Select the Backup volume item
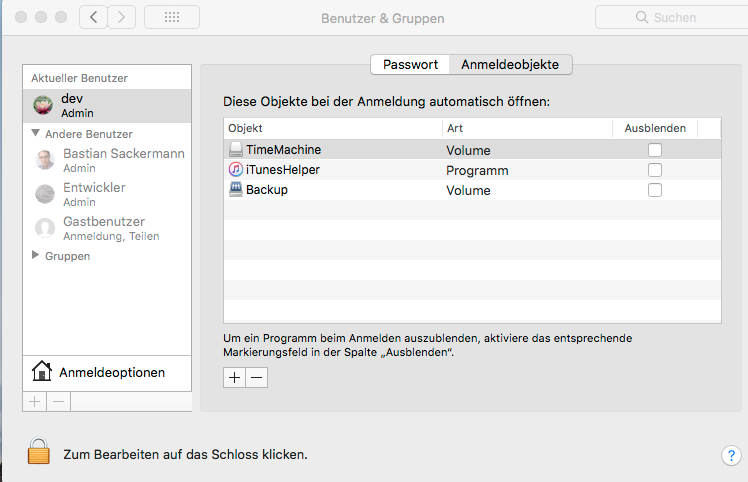 [x=266, y=190]
